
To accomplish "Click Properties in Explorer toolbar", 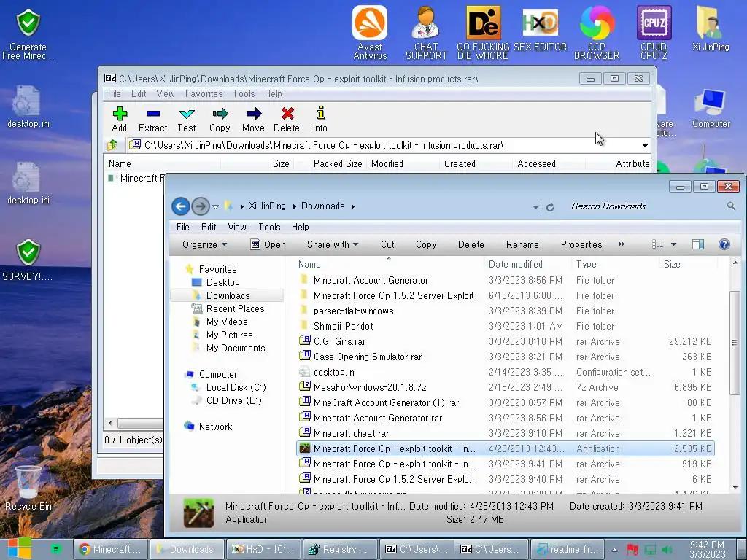I will 581,244.
